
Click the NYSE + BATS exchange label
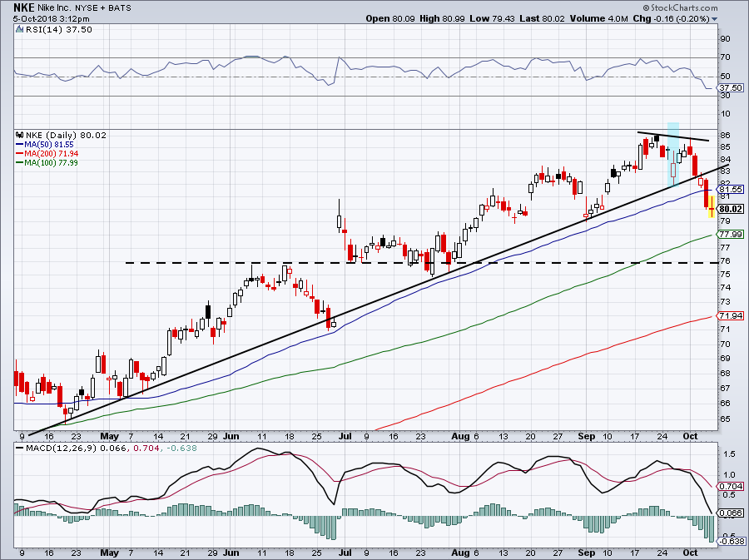pyautogui.click(x=103, y=8)
